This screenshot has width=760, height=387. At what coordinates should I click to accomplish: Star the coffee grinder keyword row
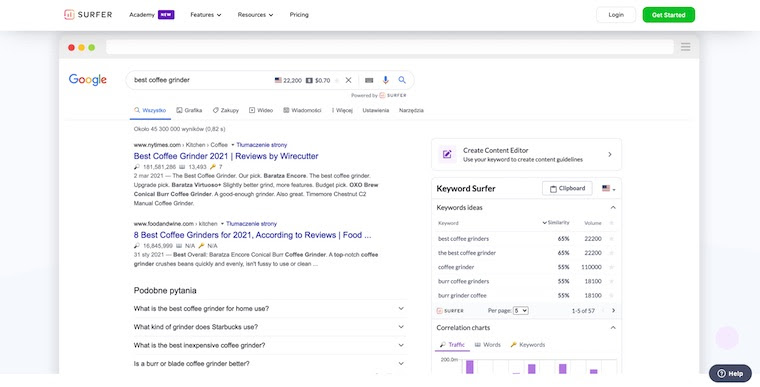pyautogui.click(x=611, y=267)
